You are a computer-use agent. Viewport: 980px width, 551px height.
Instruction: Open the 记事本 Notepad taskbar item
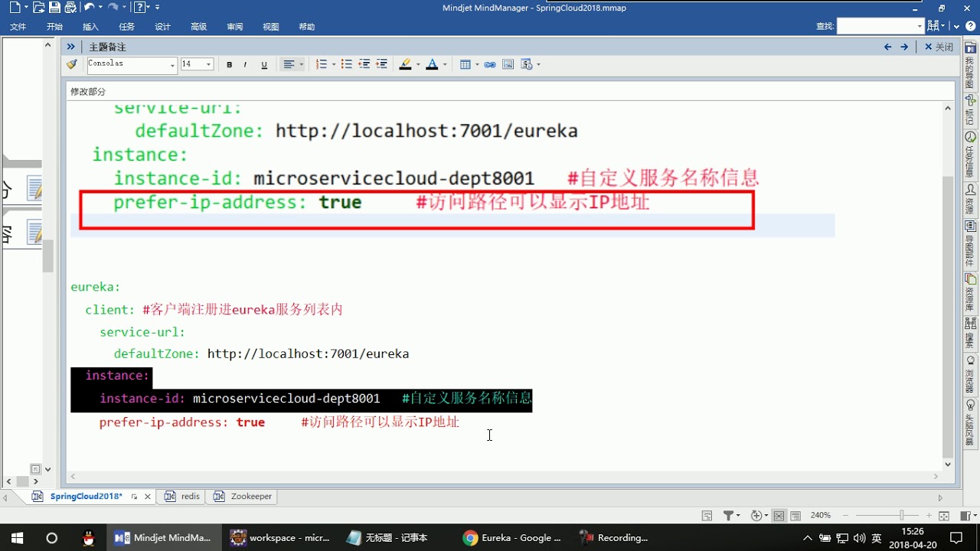pyautogui.click(x=388, y=538)
